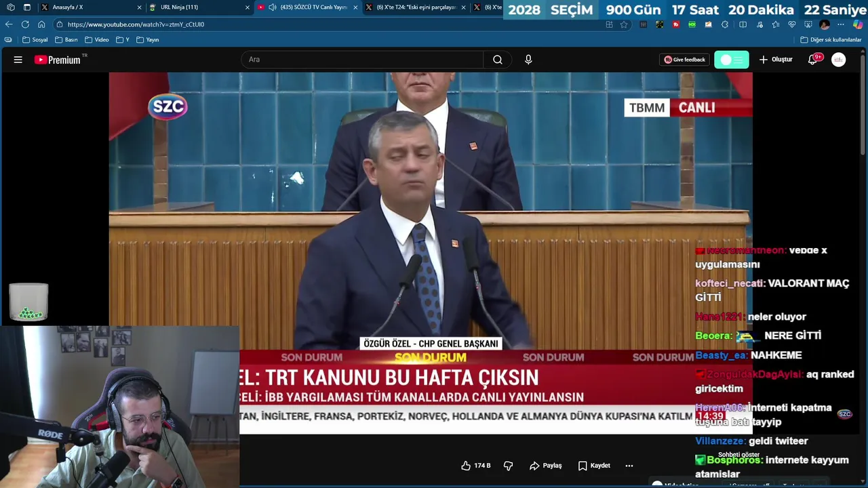Open the browser extensions puzzle icon

[x=725, y=24]
